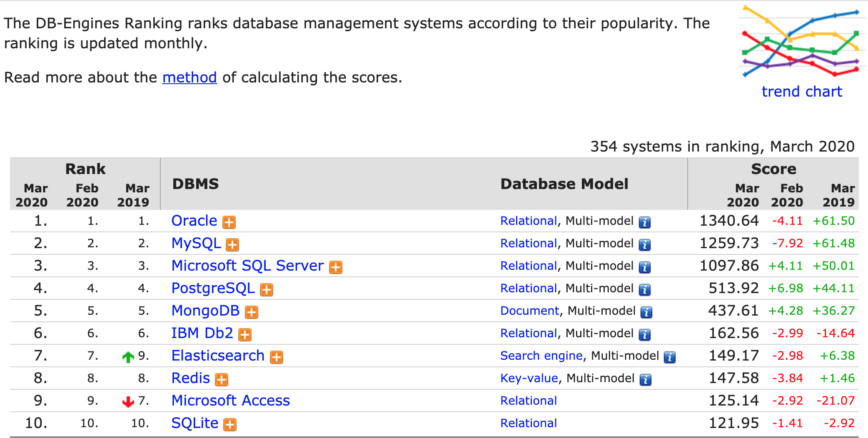Click the plus icon next to PostgreSQL

(x=267, y=290)
